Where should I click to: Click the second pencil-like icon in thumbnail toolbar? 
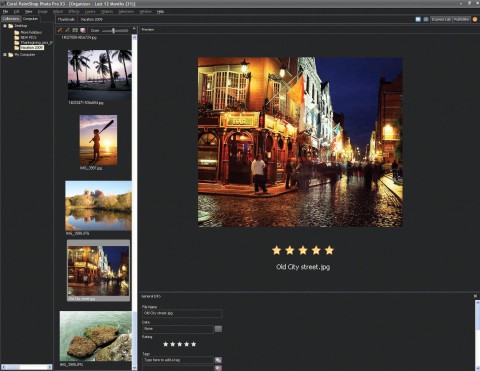pos(68,30)
